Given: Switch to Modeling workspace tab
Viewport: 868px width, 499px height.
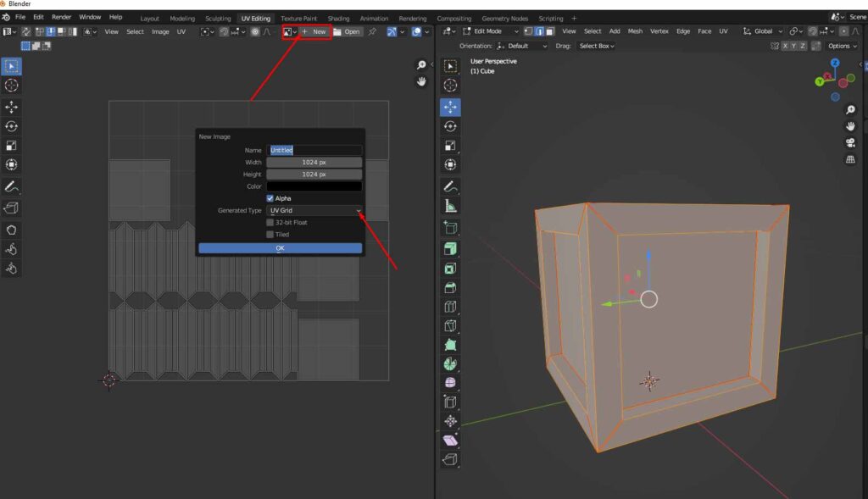Looking at the screenshot, I should [182, 19].
